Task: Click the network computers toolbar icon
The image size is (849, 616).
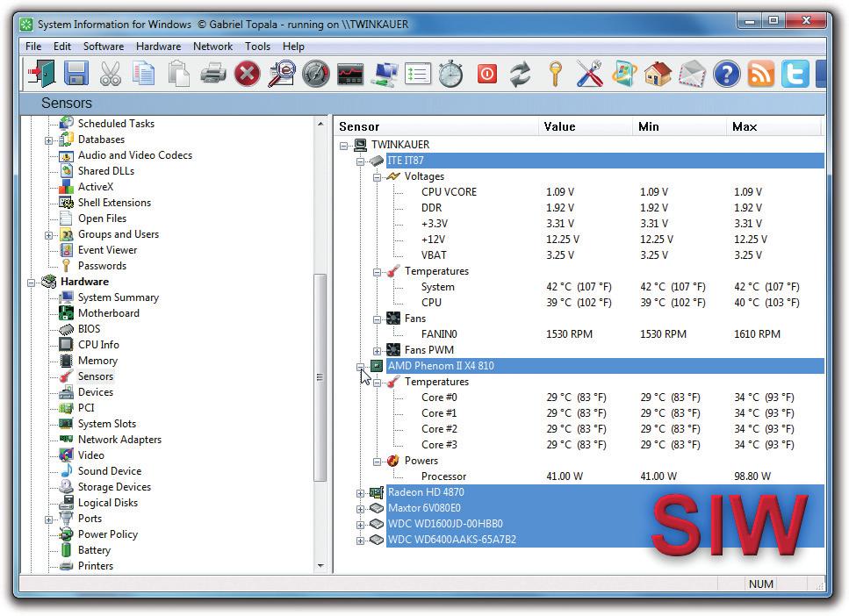Action: click(385, 75)
